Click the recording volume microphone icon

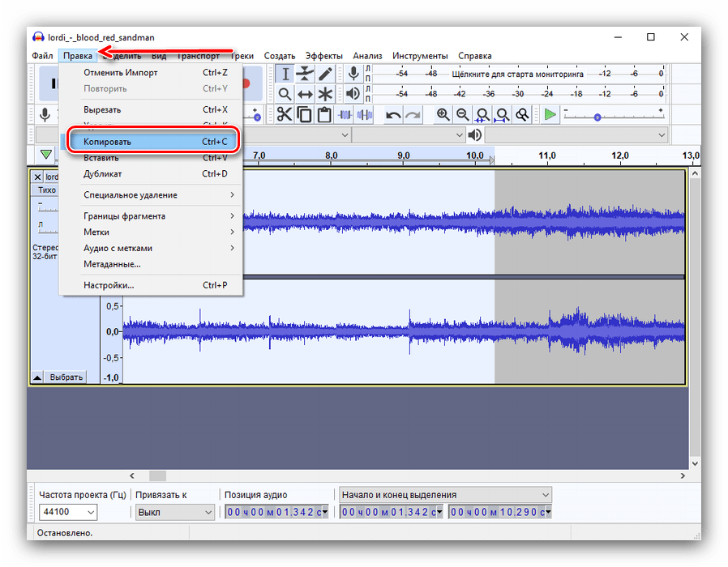[45, 114]
